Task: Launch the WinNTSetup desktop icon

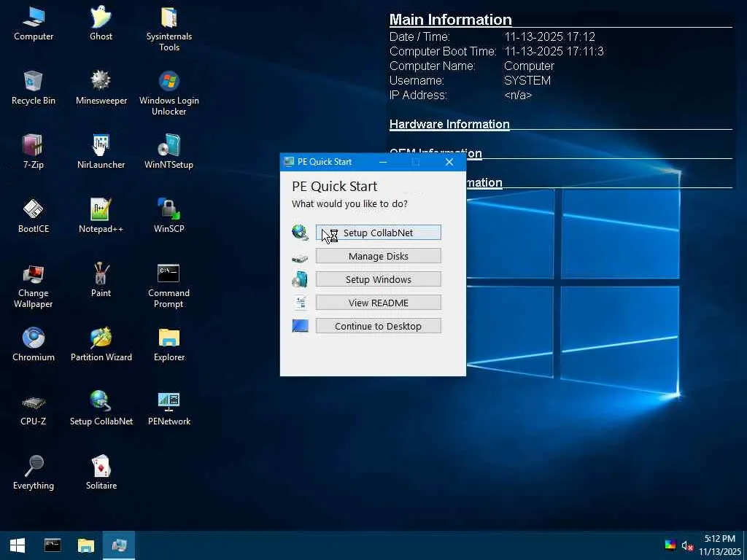Action: (x=169, y=152)
